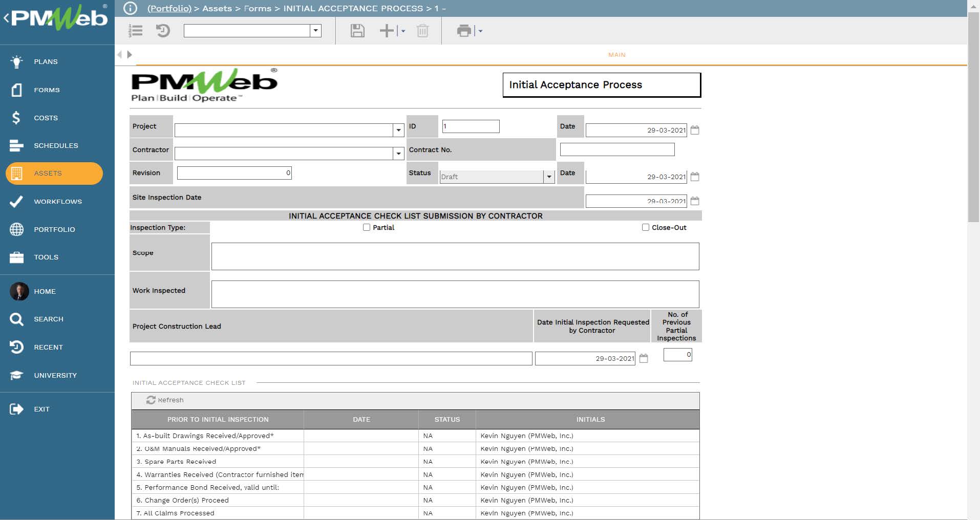Image resolution: width=980 pixels, height=520 pixels.
Task: Click the University graduation cap icon
Action: 16,375
